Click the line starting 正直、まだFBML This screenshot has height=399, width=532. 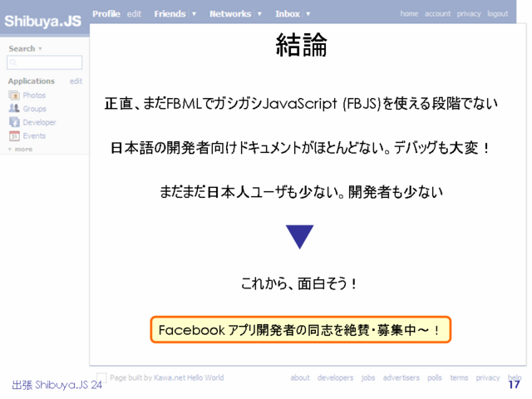(x=301, y=103)
